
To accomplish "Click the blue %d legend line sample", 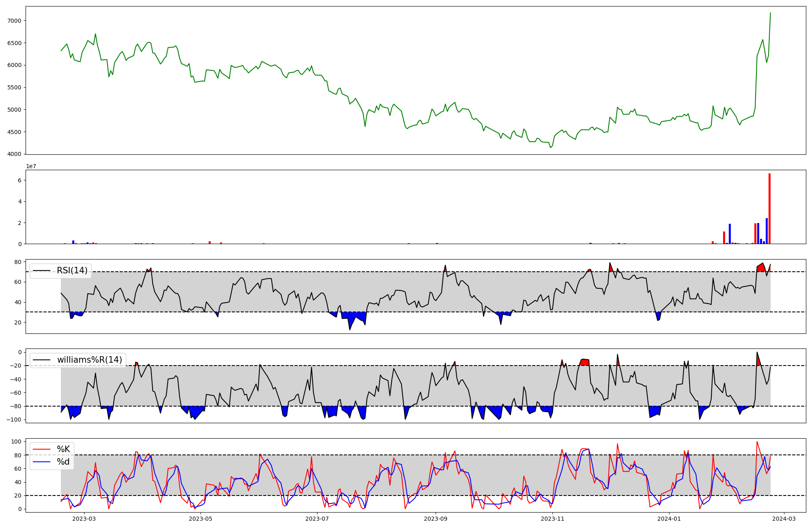I will click(x=42, y=462).
